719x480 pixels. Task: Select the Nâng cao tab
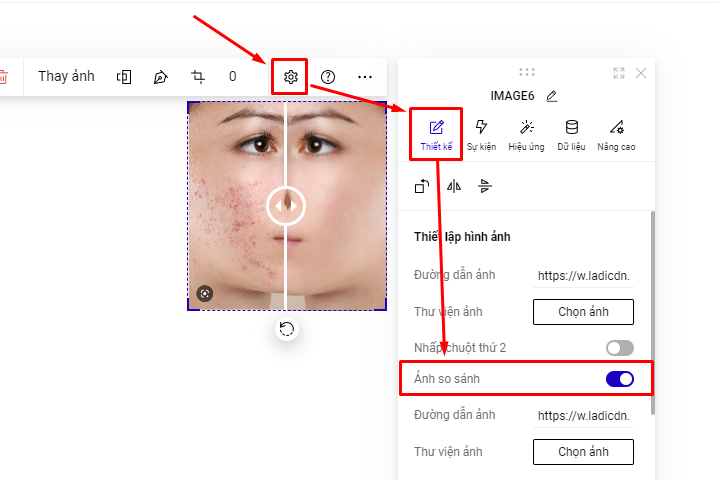click(x=617, y=135)
